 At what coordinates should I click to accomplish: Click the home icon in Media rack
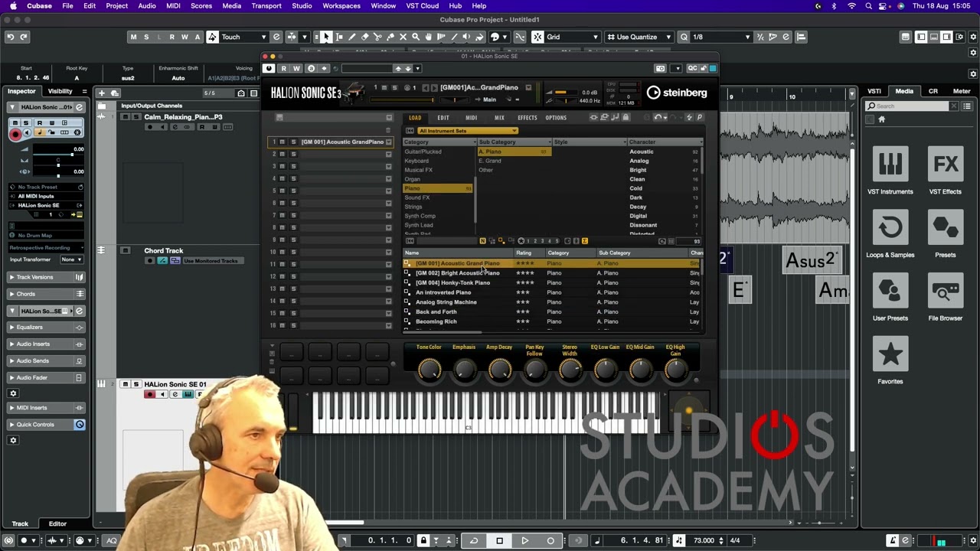pos(881,119)
